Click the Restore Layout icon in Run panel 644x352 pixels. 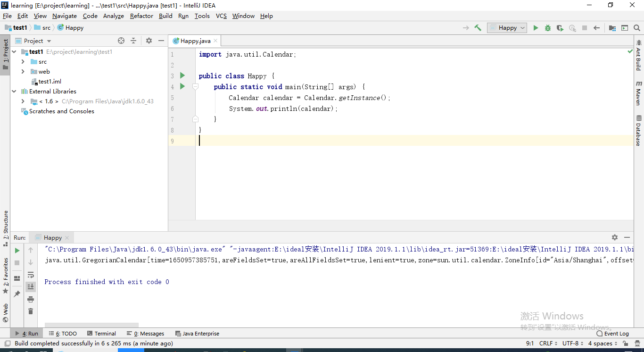pyautogui.click(x=17, y=278)
